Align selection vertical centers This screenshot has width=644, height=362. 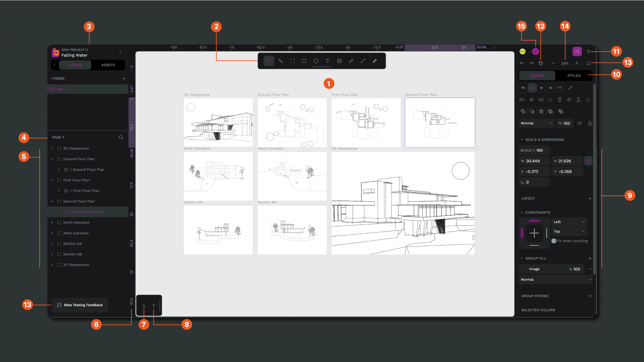569,100
